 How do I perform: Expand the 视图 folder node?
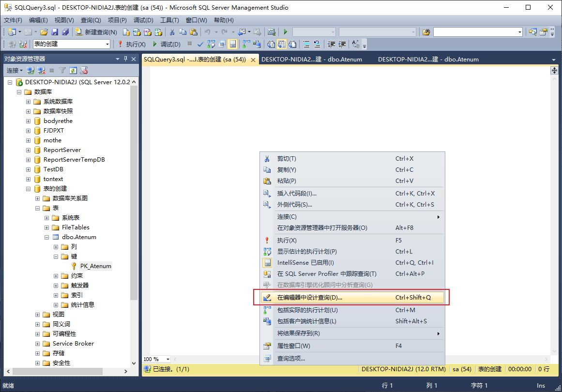click(38, 315)
